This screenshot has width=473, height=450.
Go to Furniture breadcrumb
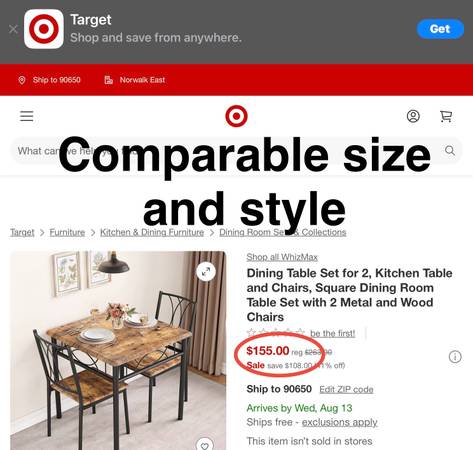click(67, 232)
